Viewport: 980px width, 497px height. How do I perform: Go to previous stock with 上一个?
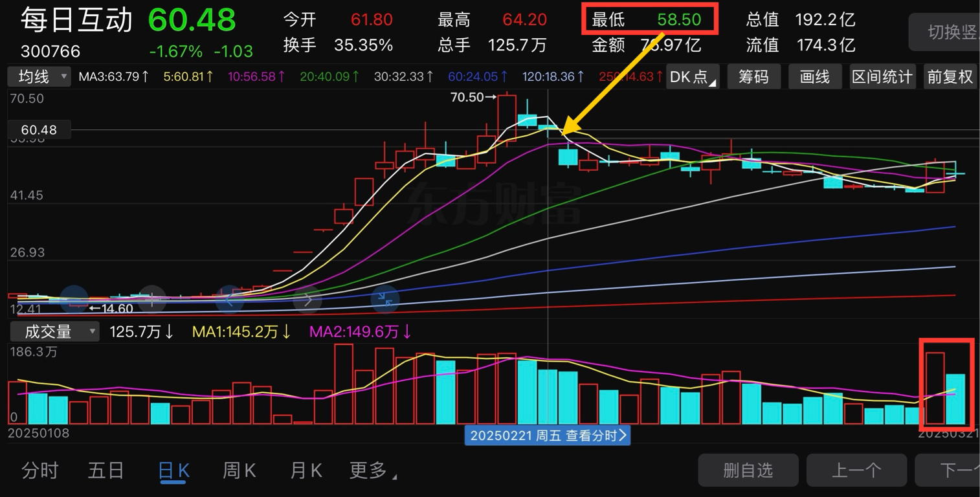(x=856, y=470)
